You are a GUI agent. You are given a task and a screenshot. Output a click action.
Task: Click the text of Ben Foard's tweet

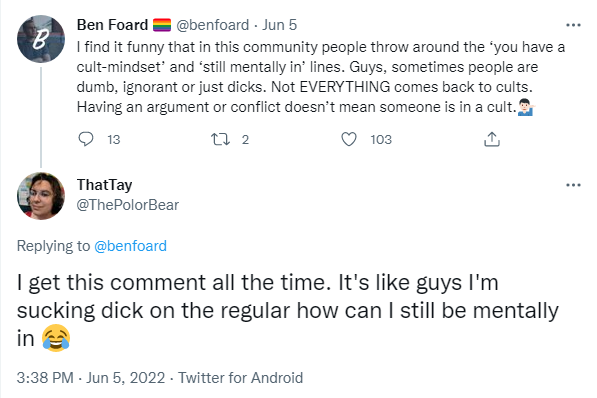321,77
